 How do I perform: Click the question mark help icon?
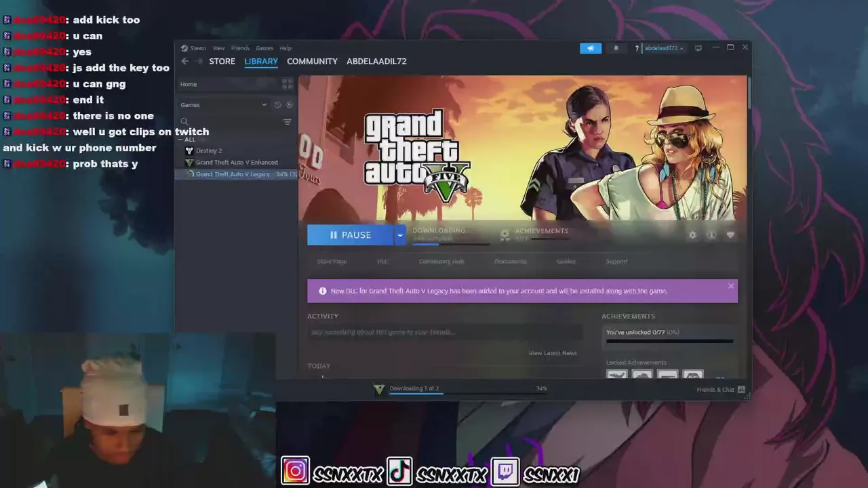pos(637,48)
